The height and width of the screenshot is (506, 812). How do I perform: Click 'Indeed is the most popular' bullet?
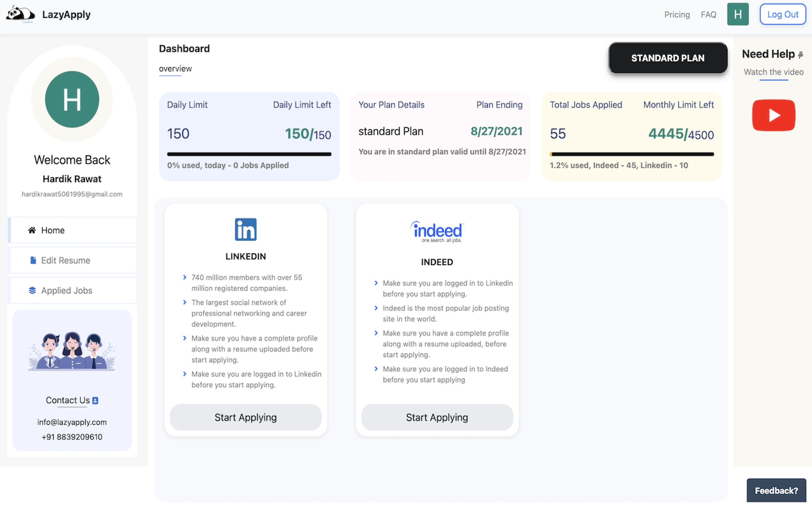pos(446,314)
